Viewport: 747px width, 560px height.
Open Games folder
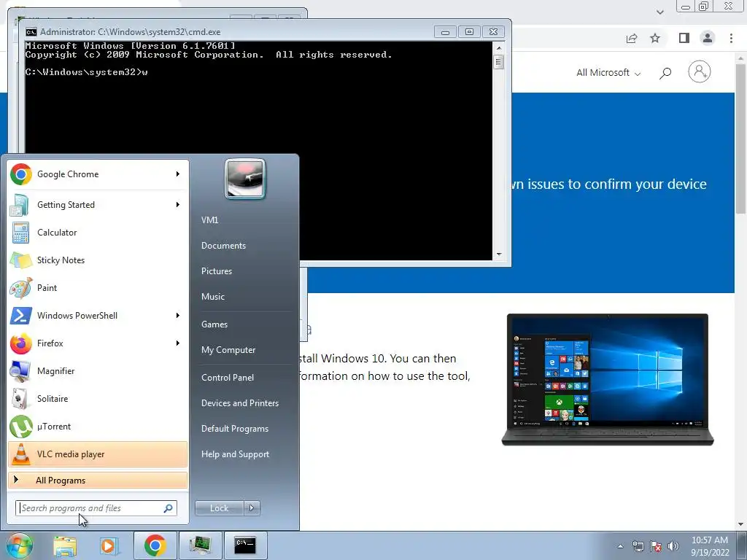point(214,324)
